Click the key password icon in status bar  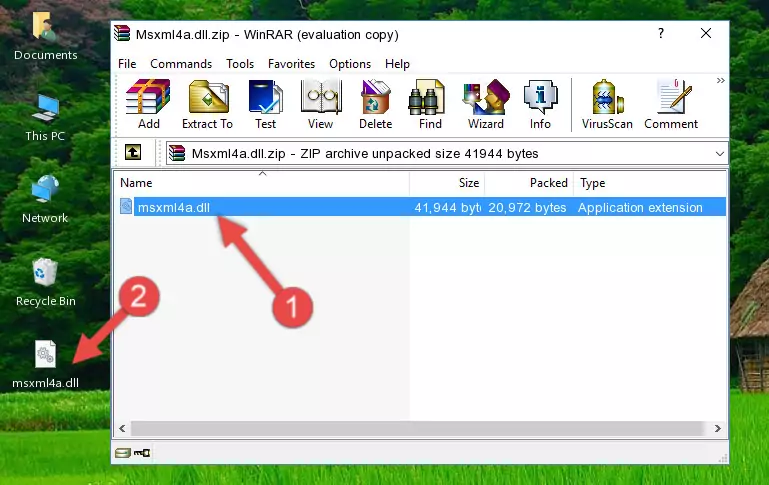click(142, 453)
